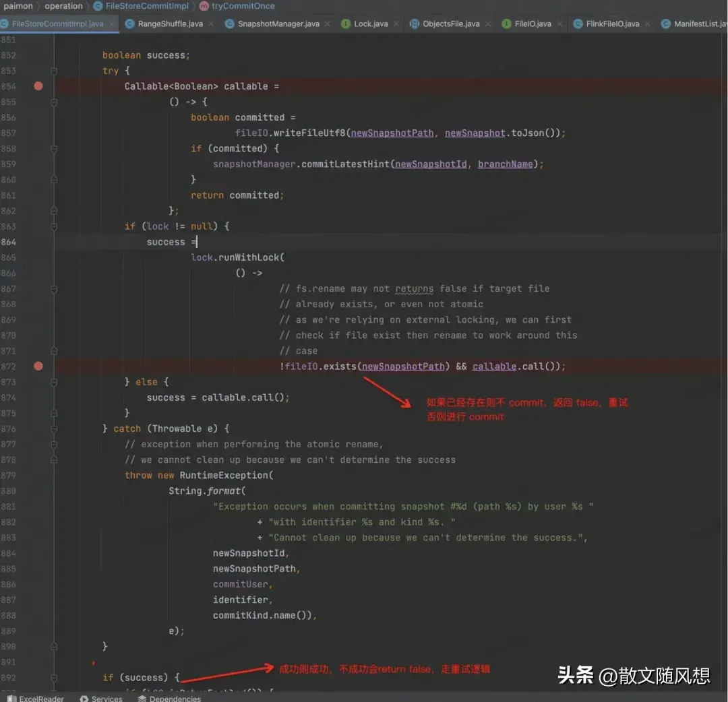Close the Lock.java tab

coord(396,24)
